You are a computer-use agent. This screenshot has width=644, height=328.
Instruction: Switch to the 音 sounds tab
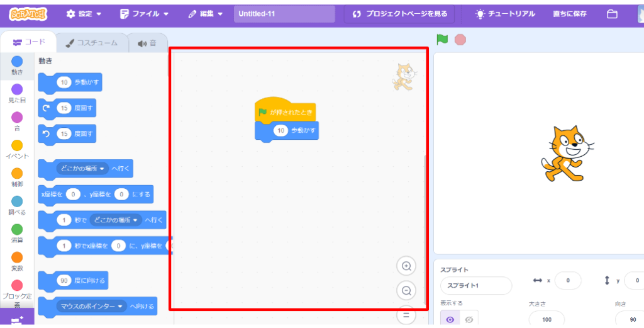tap(147, 43)
